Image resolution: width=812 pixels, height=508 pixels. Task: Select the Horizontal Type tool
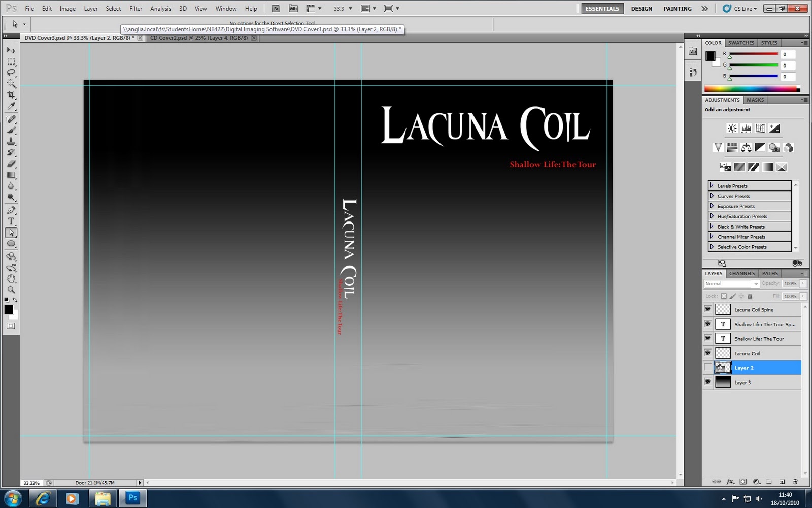tap(11, 221)
